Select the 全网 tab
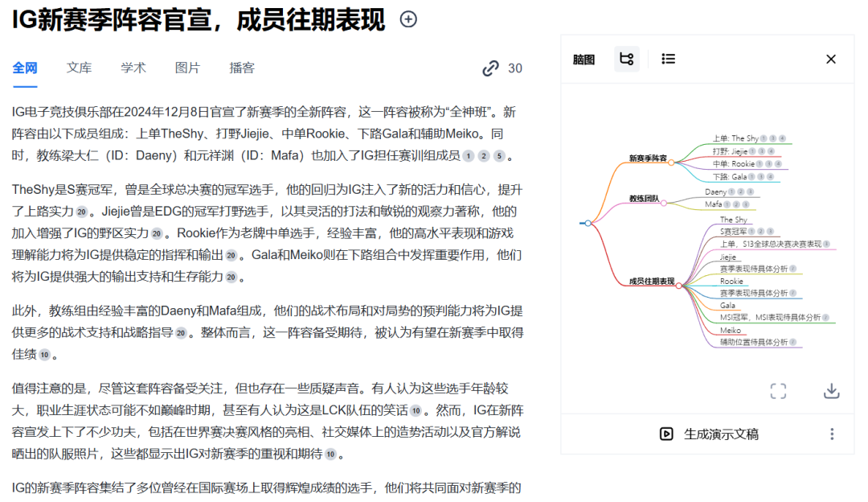 click(25, 68)
